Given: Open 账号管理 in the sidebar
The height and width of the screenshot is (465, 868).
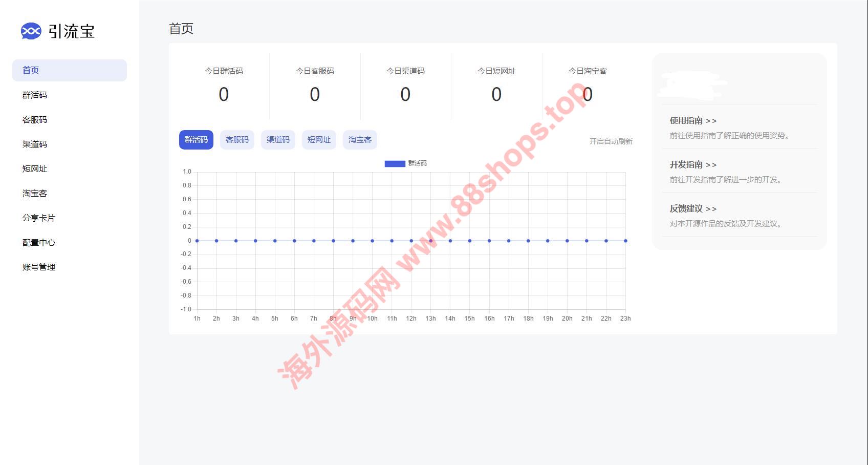Looking at the screenshot, I should tap(38, 267).
